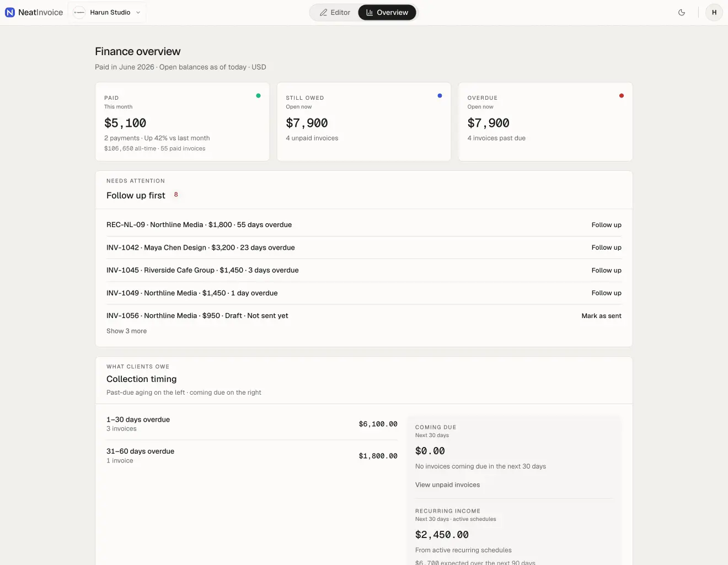Follow up on INV-1049 Northline Media
This screenshot has width=728, height=565.
coord(606,293)
